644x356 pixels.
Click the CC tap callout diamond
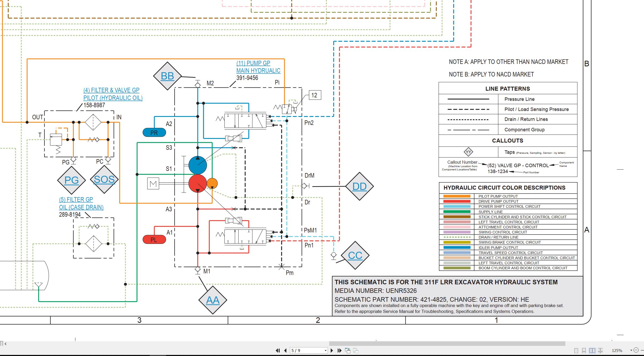click(355, 255)
